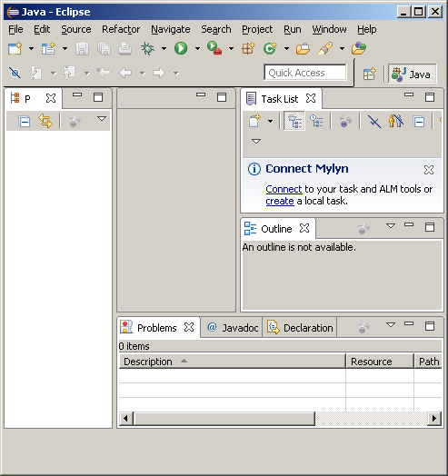Viewport: 448px width, 476px height.
Task: Click the Problems scrollbar right arrow
Action: (x=434, y=419)
